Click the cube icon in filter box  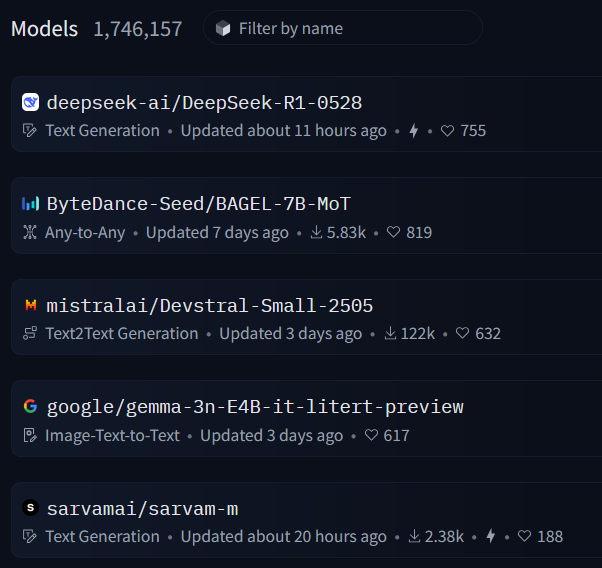(x=223, y=28)
